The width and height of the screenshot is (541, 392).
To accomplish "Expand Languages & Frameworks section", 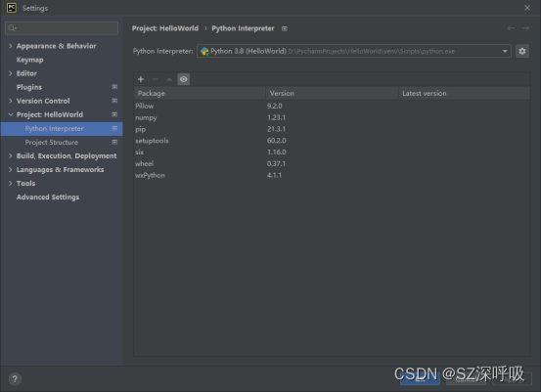I will pyautogui.click(x=11, y=170).
